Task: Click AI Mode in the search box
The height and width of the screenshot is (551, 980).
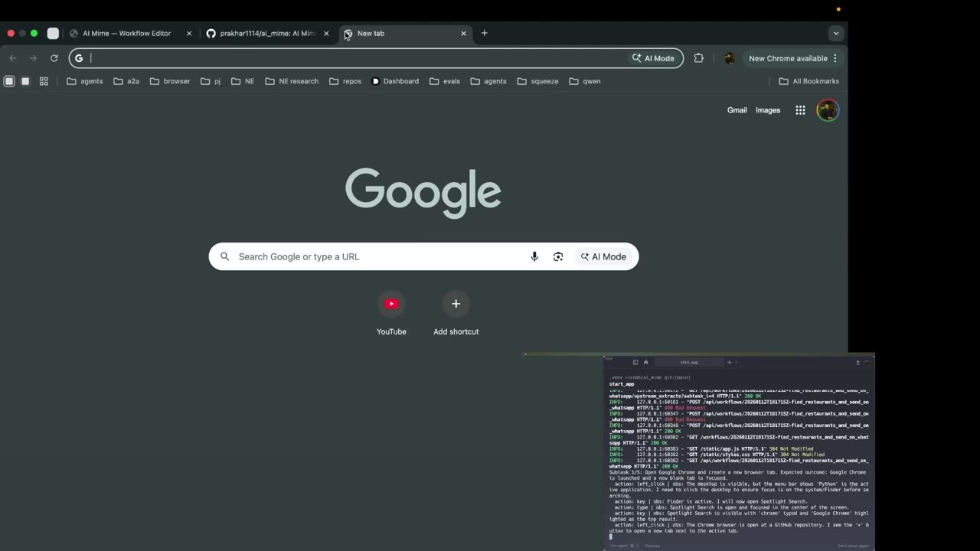Action: pos(603,256)
